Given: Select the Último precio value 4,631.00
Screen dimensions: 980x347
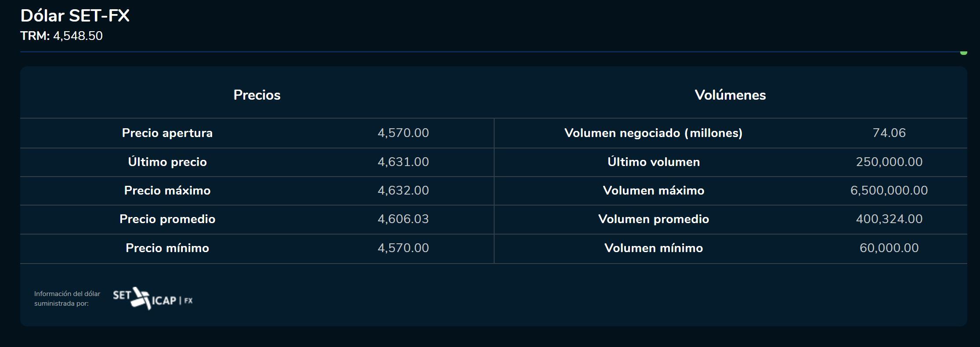Looking at the screenshot, I should coord(403,162).
